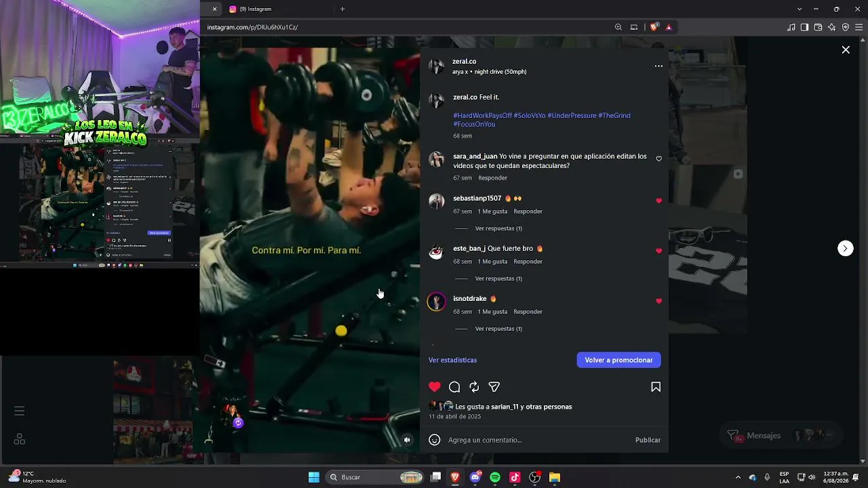Focus the 'Agrega un comentario...' field
Viewport: 868px width, 488px height.
539,440
